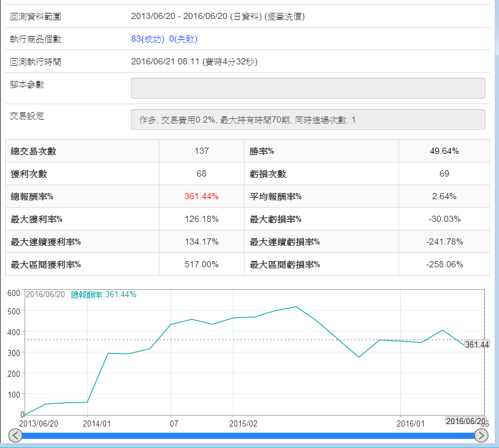Image resolution: width=499 pixels, height=448 pixels.
Task: Click the 回測執行時間 timestamp value
Action: coord(194,62)
